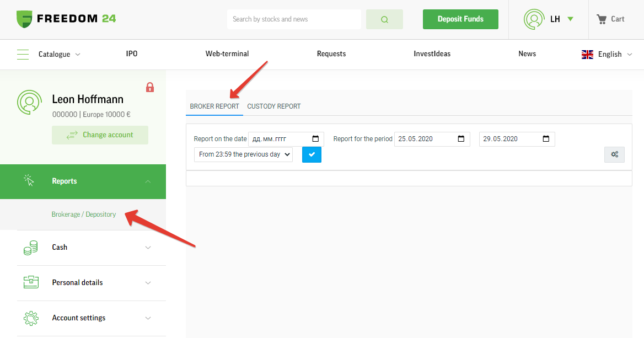Screen dimensions: 644x338
Task: Open Brokerage / Depository link
Action: click(84, 214)
